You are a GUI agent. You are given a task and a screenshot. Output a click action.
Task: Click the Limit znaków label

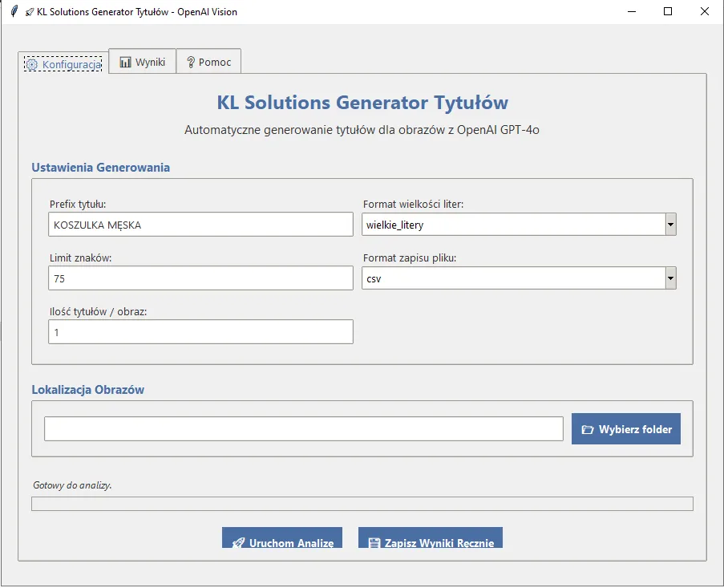80,258
